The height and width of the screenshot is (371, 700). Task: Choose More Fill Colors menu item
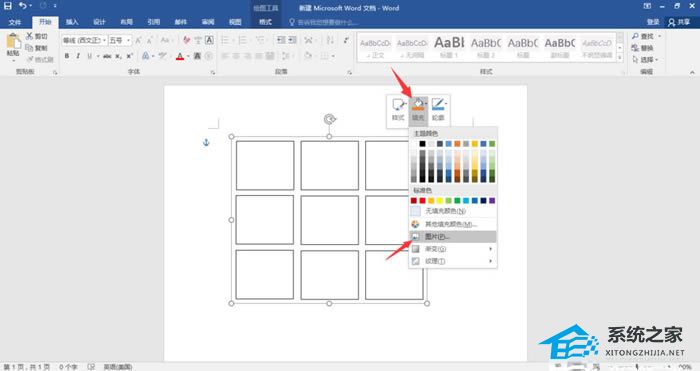pos(453,224)
